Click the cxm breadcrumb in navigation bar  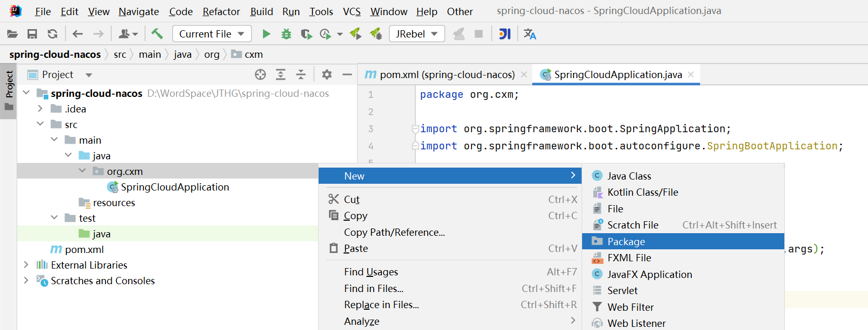pyautogui.click(x=247, y=54)
